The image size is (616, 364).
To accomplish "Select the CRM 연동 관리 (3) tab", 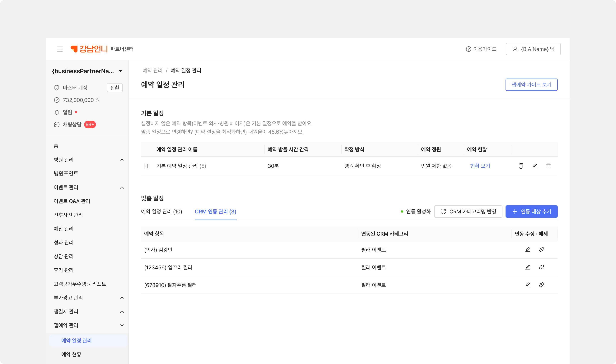I will click(x=215, y=212).
